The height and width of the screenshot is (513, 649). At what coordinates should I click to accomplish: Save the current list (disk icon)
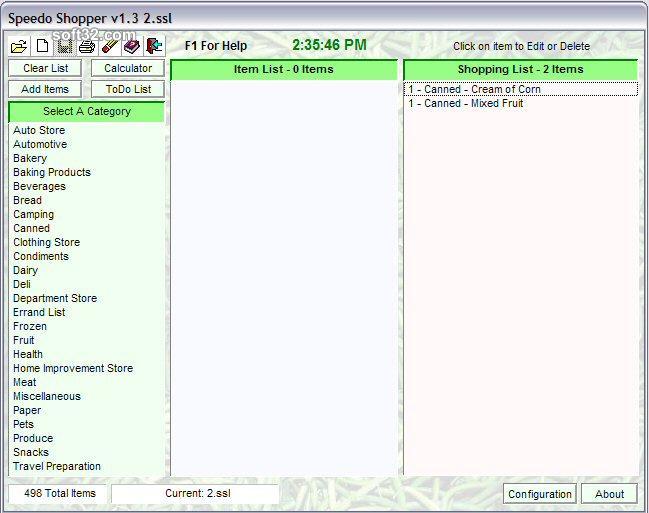pyautogui.click(x=64, y=46)
